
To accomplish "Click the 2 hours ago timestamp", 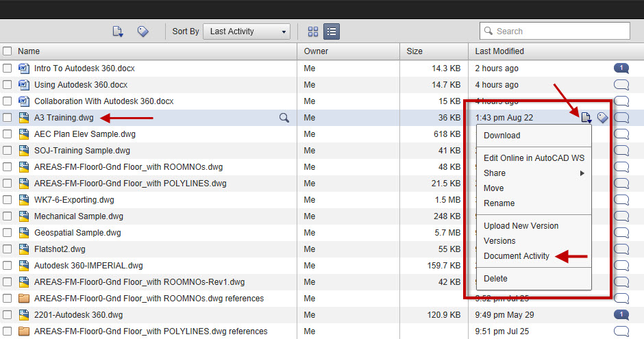I will tap(497, 68).
